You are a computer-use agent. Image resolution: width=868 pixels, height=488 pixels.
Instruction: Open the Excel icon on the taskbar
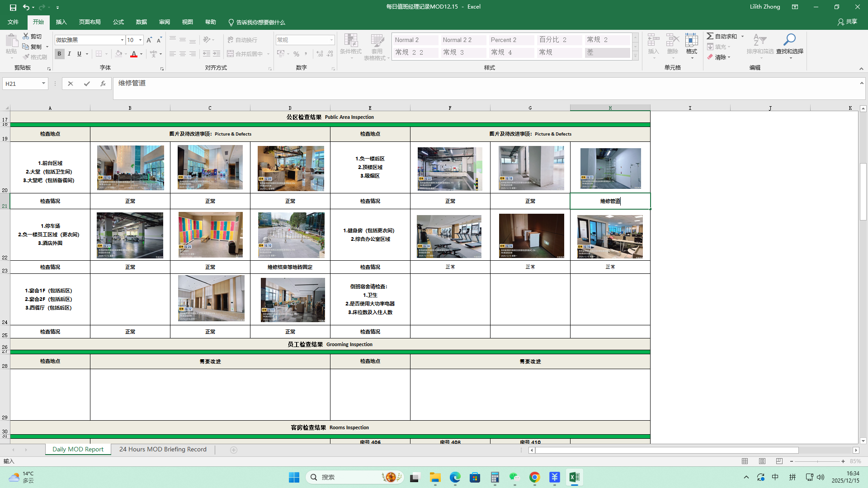click(574, 477)
